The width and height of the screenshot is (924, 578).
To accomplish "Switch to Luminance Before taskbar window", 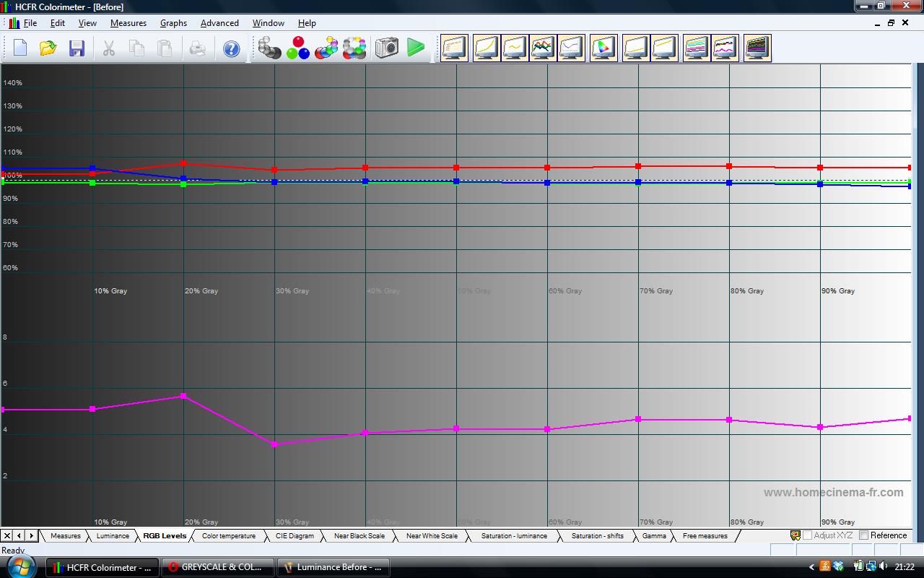I will coord(333,567).
